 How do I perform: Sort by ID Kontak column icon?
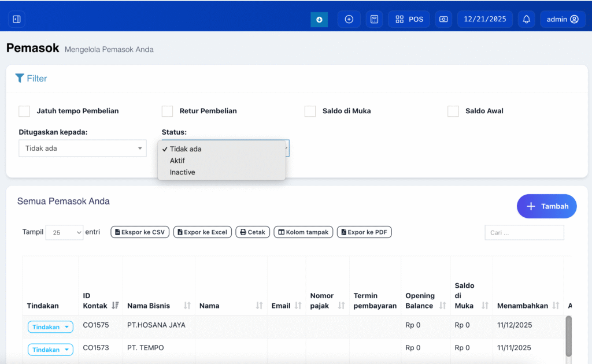pyautogui.click(x=115, y=306)
